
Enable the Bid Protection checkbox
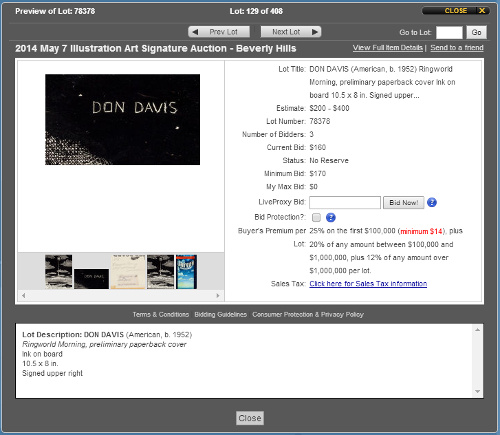[x=316, y=218]
